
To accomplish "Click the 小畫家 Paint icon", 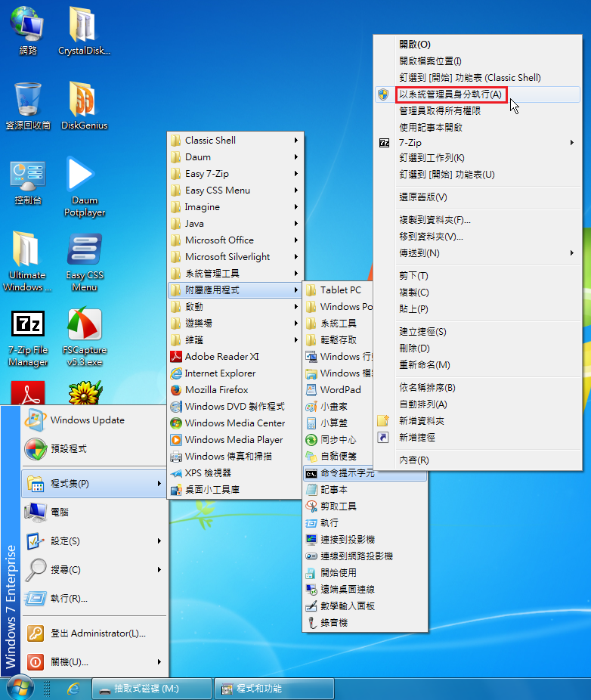I will tap(311, 406).
